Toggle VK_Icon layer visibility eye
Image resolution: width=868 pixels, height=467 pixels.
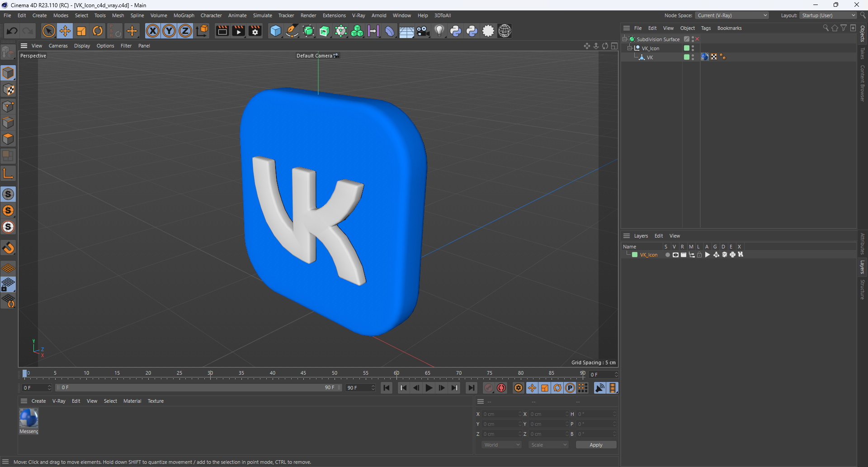(675, 255)
